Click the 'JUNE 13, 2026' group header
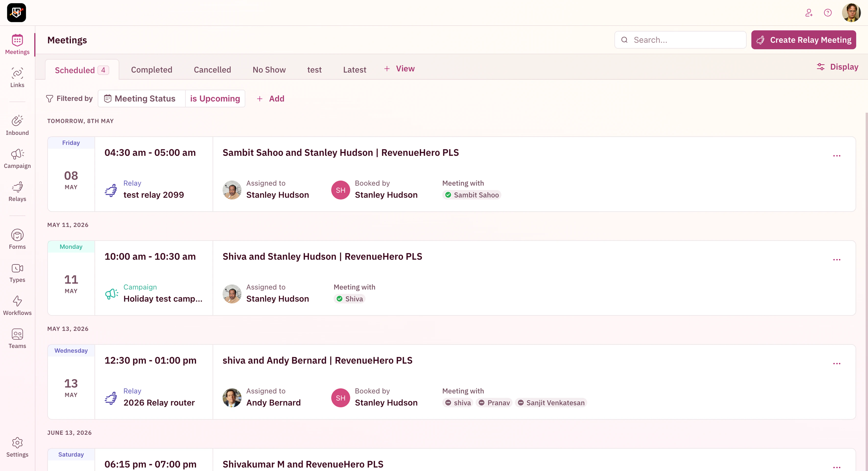This screenshot has width=868, height=471. pos(69,433)
